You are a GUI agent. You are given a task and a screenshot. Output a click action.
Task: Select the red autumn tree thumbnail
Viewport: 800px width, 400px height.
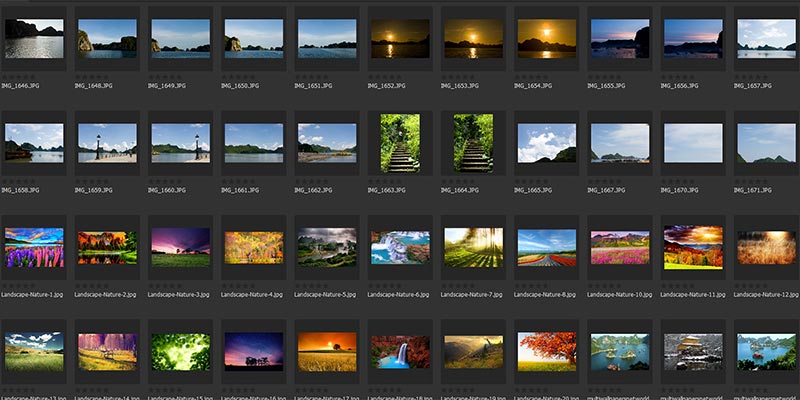point(547,352)
